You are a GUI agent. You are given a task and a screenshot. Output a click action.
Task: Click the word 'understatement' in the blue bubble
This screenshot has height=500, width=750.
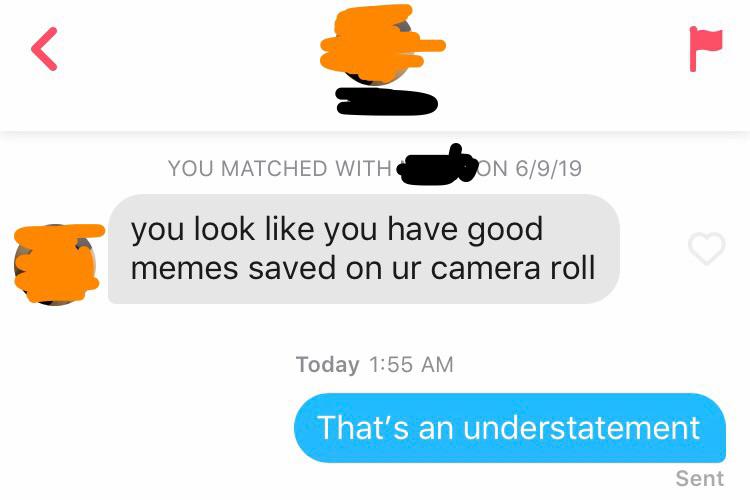[x=582, y=427]
